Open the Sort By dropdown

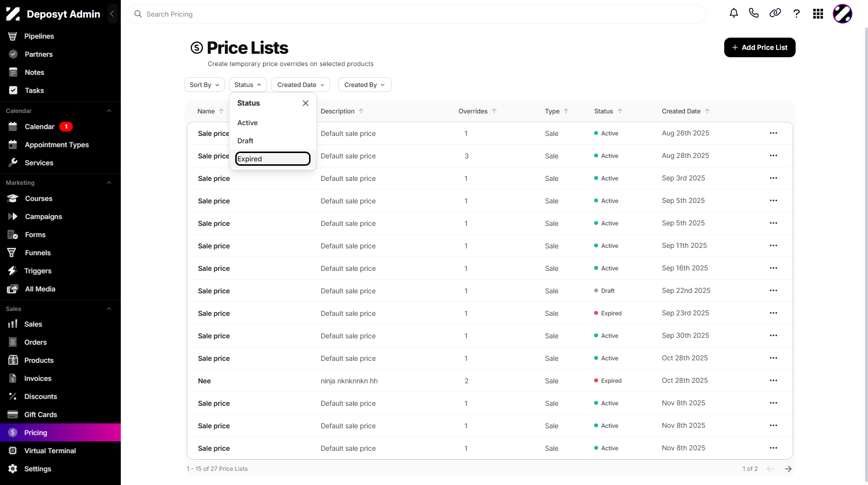(204, 85)
